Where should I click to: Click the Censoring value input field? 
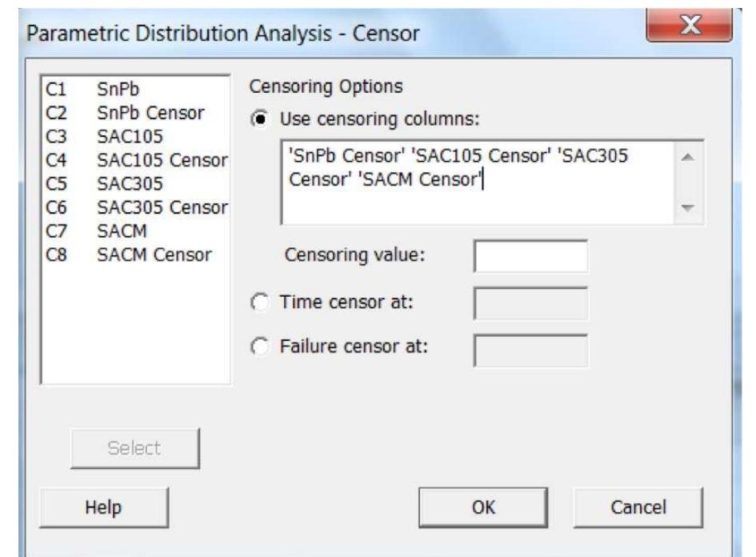coord(530,258)
